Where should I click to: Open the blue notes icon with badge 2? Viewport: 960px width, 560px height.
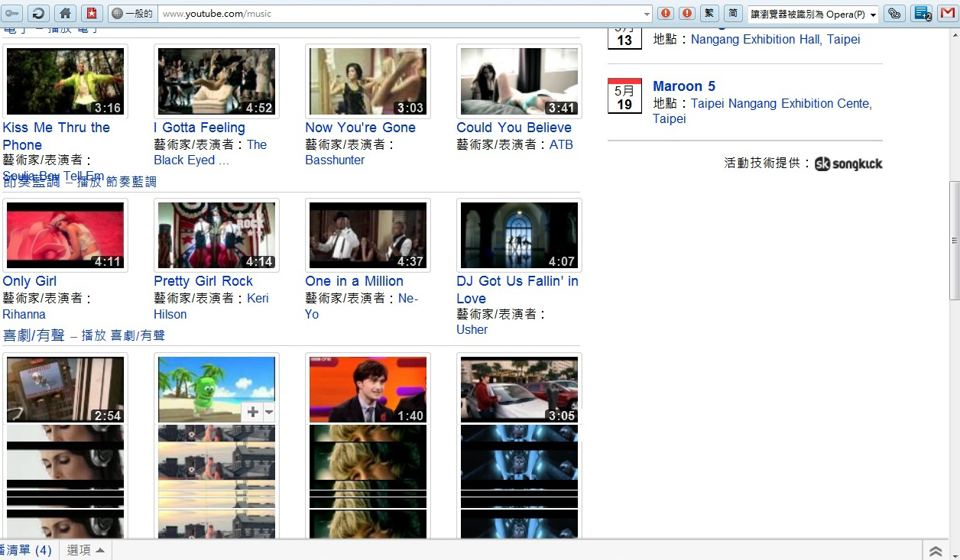point(922,13)
